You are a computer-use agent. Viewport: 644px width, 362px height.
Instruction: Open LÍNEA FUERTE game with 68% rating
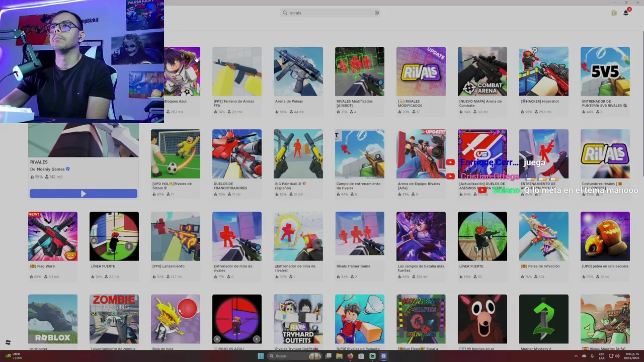click(482, 236)
